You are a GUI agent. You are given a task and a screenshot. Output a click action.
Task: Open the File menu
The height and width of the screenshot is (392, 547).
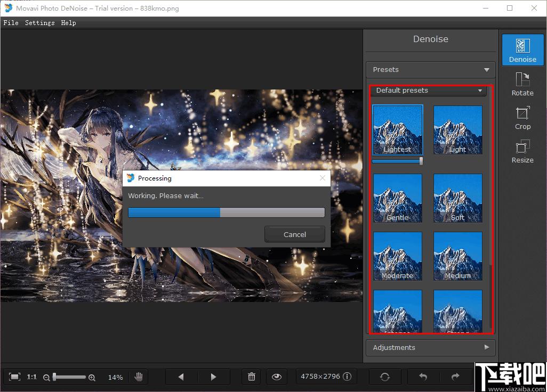tap(11, 23)
